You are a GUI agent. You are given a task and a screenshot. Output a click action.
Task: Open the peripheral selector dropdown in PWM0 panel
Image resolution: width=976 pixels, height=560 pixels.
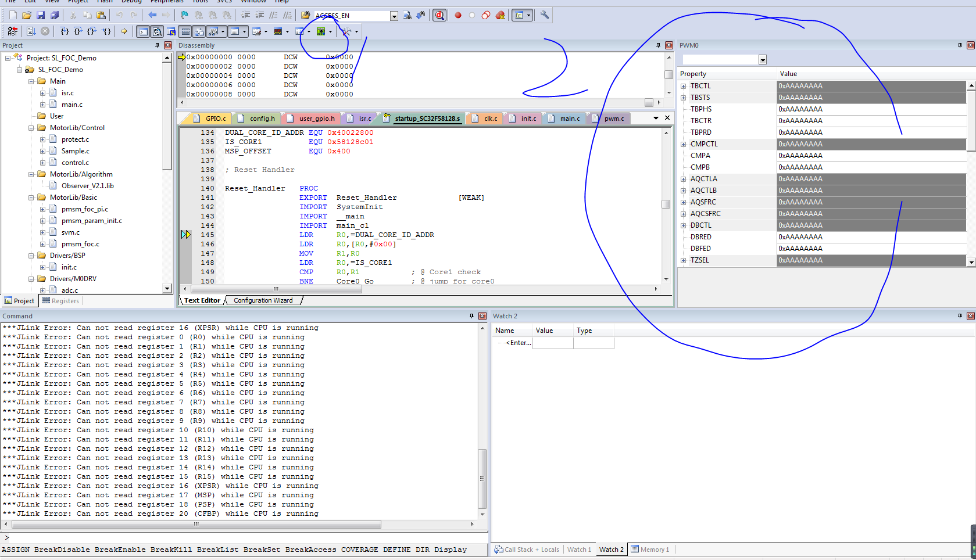763,59
